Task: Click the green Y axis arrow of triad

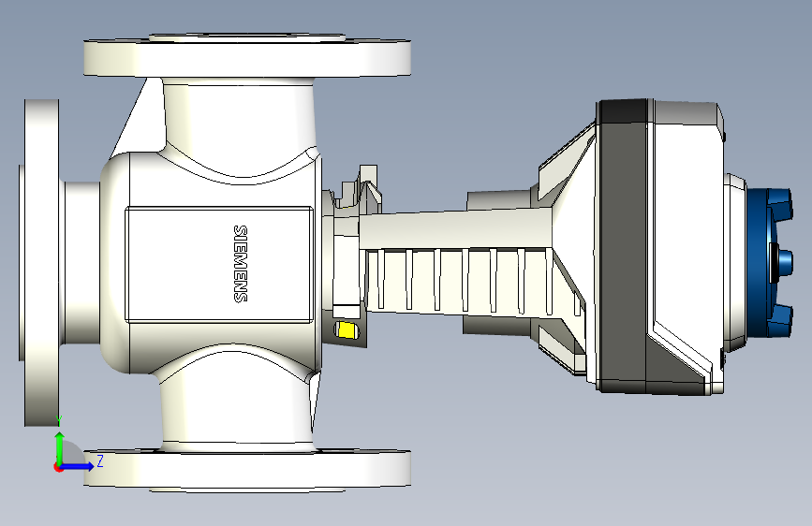Action: tap(60, 446)
